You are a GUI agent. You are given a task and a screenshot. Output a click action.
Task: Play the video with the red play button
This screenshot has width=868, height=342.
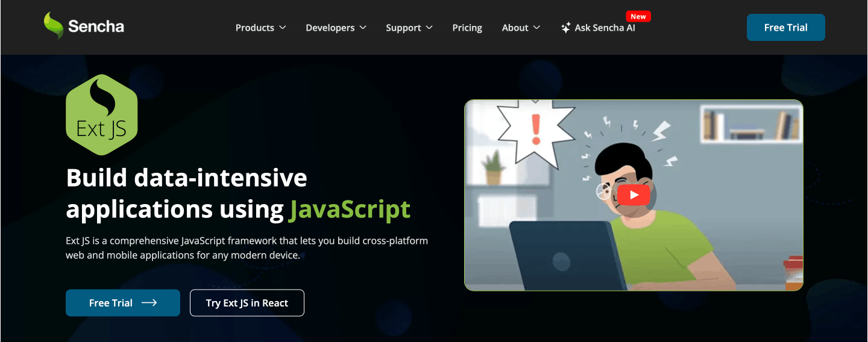(634, 195)
